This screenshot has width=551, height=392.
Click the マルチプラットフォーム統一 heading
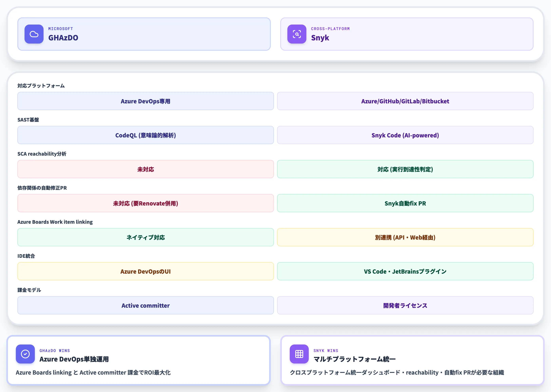354,359
